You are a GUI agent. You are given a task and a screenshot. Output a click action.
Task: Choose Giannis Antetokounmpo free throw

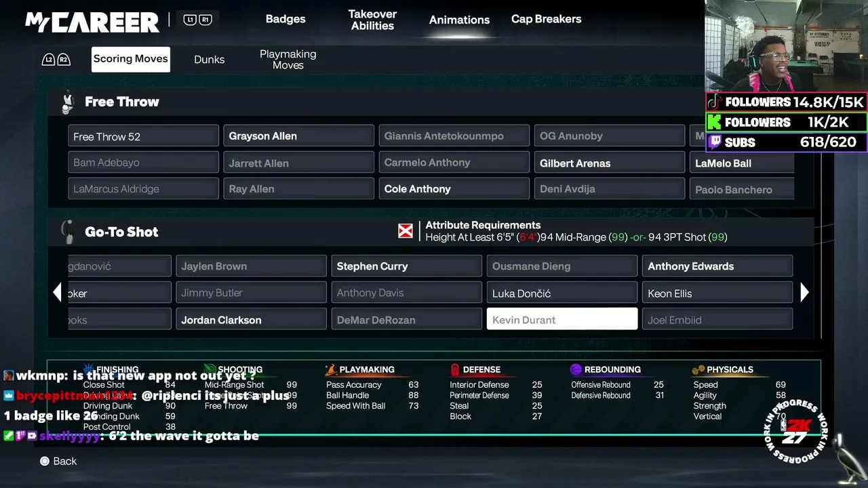click(x=454, y=136)
